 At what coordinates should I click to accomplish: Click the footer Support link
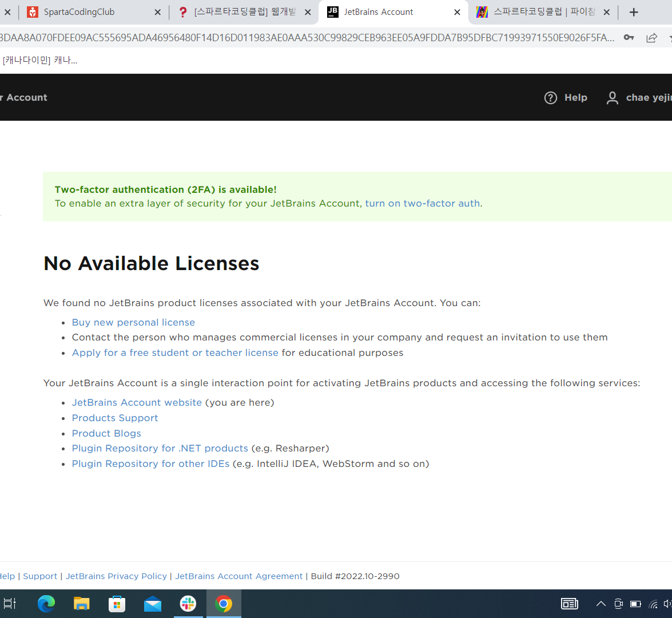pos(40,576)
